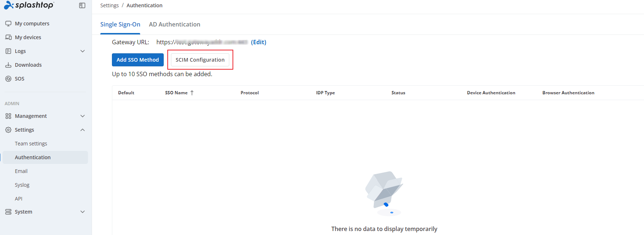The image size is (644, 235).
Task: Expand the Logs section chevron
Action: click(x=83, y=51)
